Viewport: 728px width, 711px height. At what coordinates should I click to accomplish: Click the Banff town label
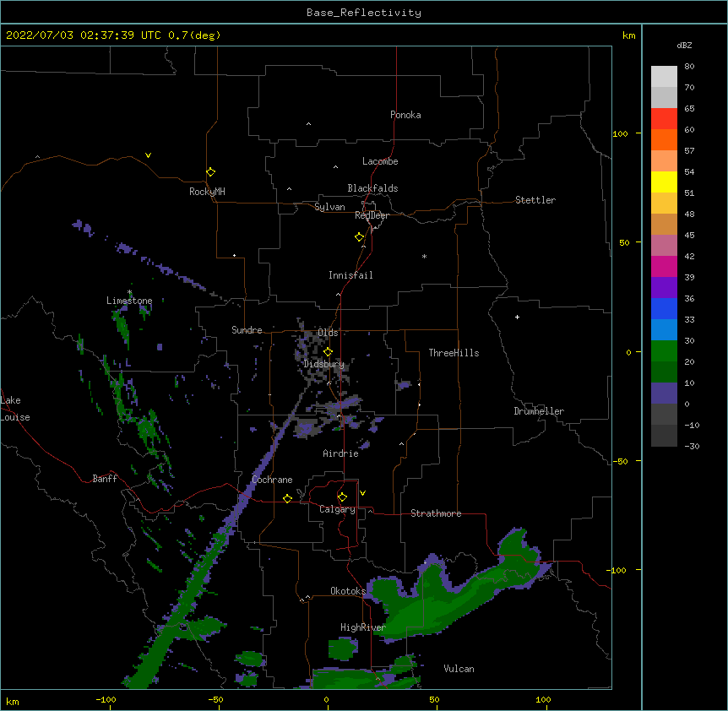105,479
